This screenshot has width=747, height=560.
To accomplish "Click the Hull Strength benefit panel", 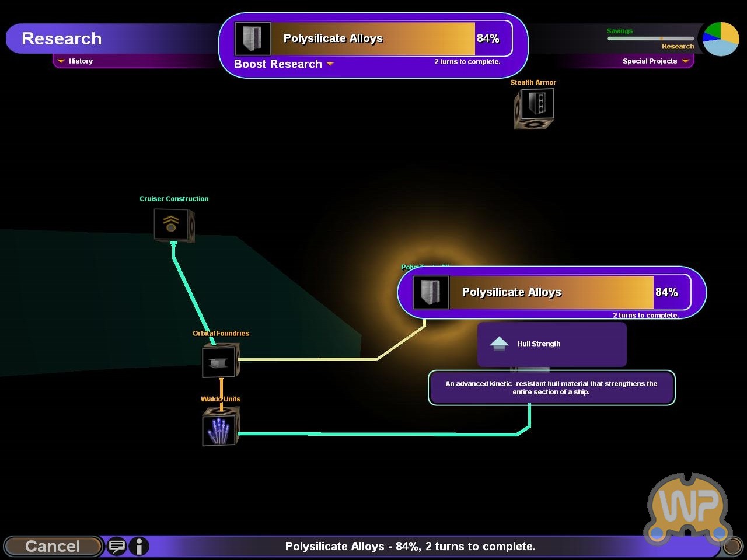I will click(551, 344).
